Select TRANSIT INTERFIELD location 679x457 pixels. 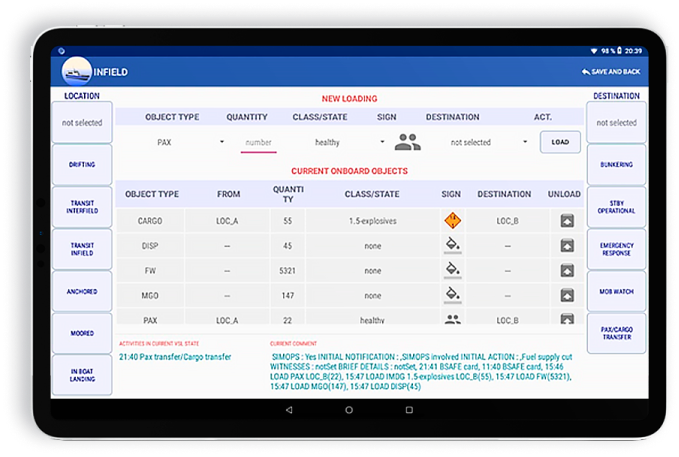pyautogui.click(x=82, y=207)
